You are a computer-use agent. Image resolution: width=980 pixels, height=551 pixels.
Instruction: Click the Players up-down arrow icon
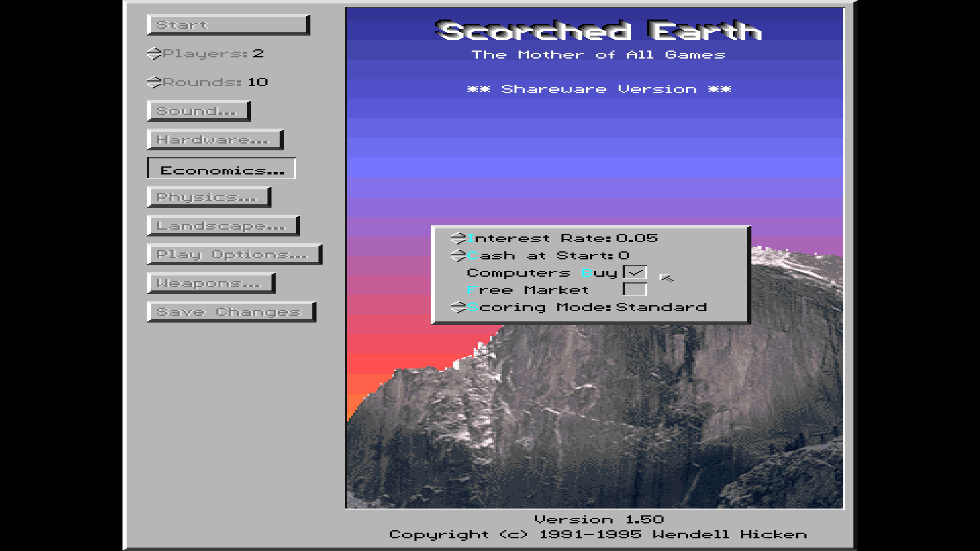click(x=153, y=54)
